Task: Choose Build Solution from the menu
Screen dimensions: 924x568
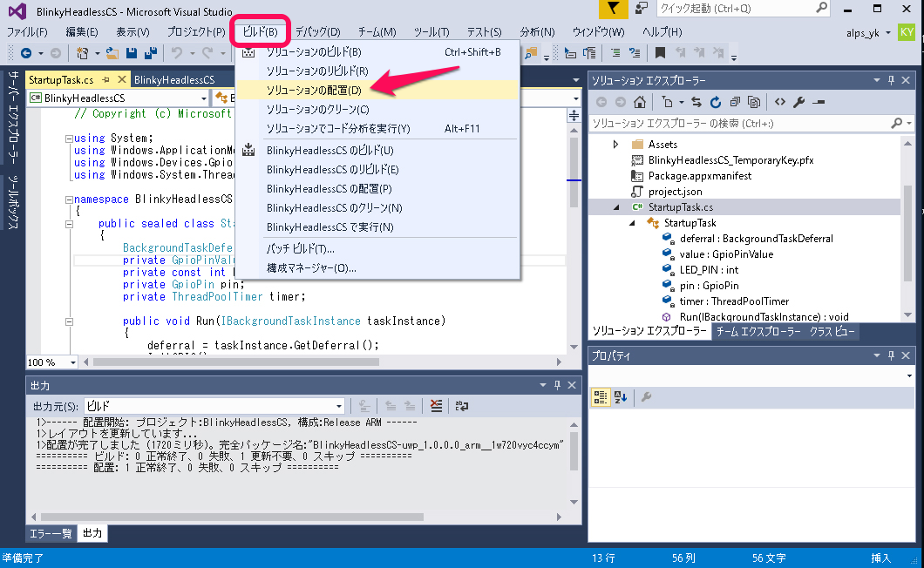Action: click(377, 52)
